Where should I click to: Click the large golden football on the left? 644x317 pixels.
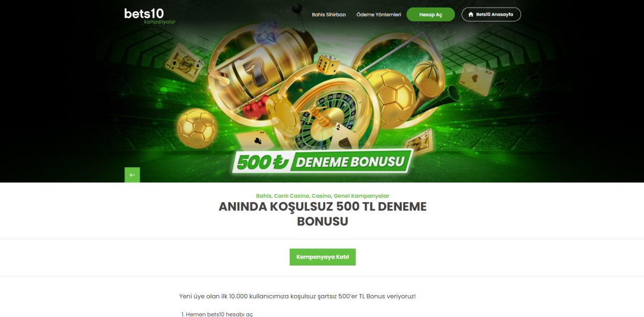197,128
